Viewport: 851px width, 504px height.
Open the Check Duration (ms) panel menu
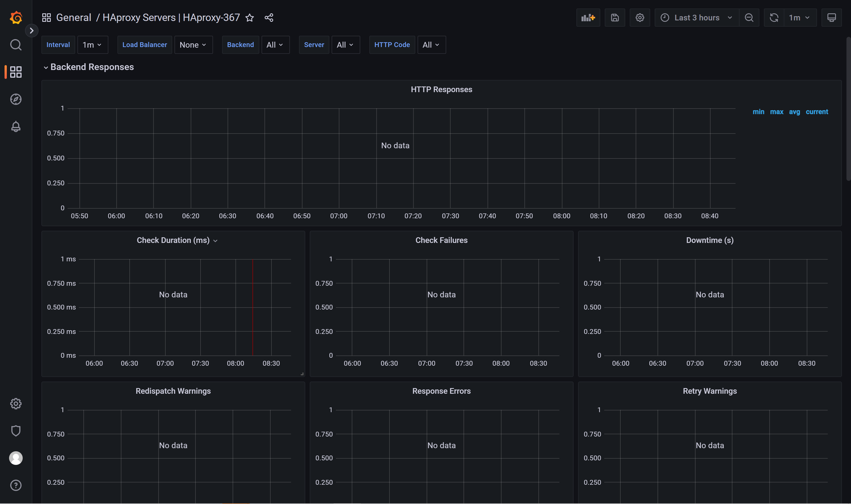click(177, 240)
